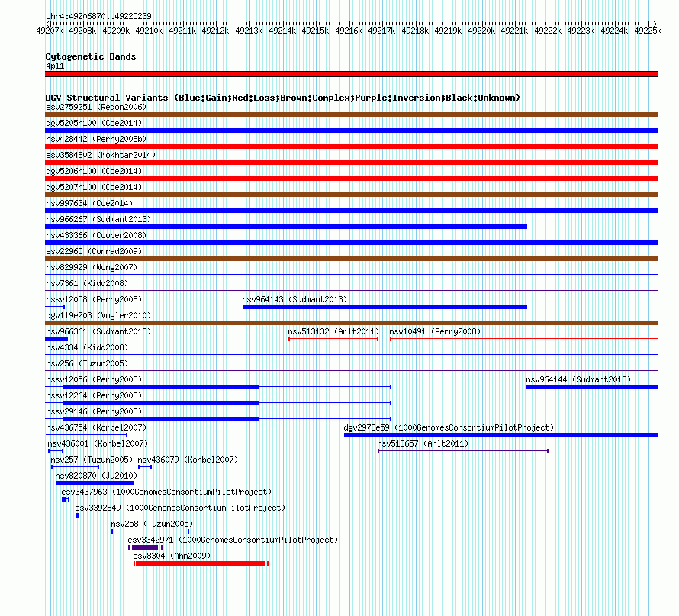Select the blue nsv964143 gain bar
679x616 pixels.
tap(385, 307)
